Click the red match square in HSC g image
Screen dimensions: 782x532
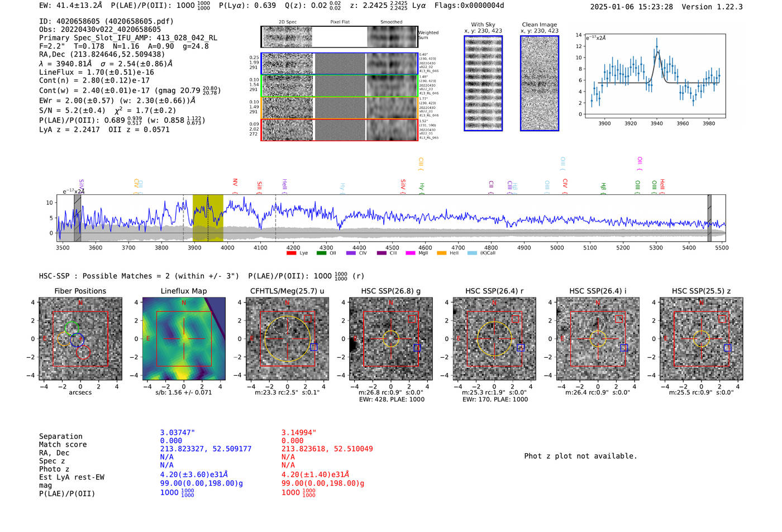412,319
